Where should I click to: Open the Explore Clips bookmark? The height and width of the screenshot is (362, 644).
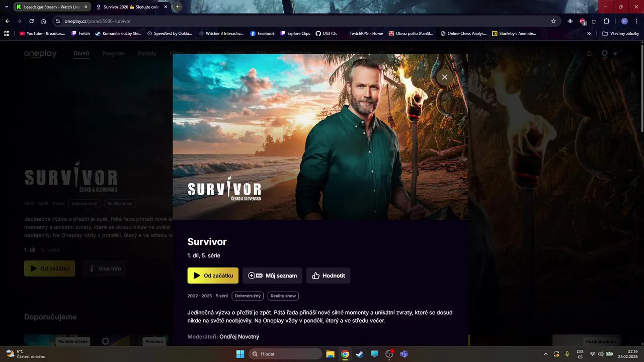[x=295, y=34]
